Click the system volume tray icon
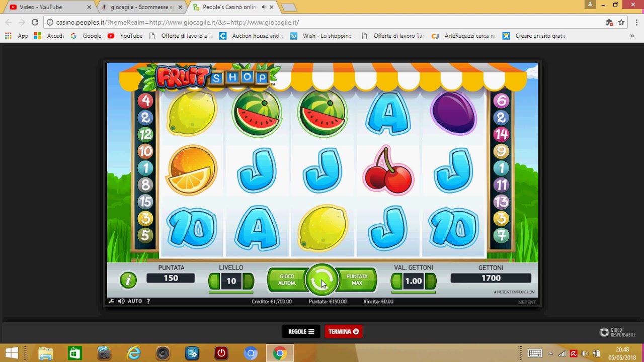Image resolution: width=644 pixels, height=362 pixels. coord(585,353)
